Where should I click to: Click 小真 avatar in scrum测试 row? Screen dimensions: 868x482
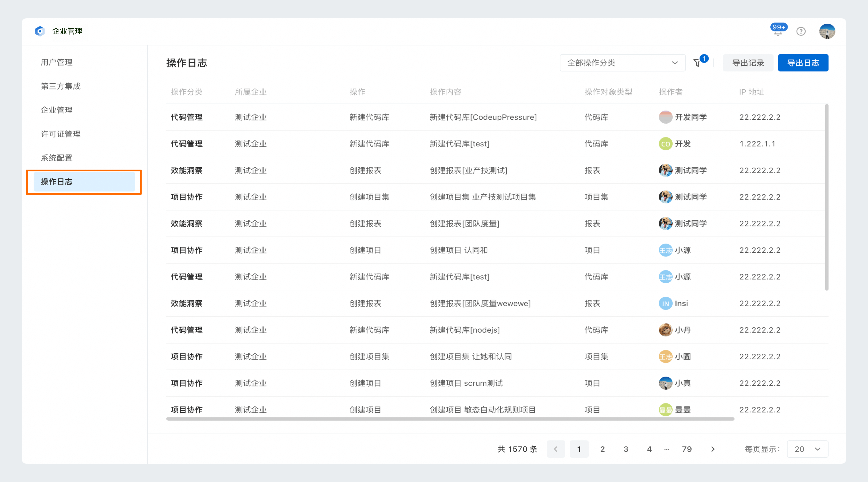click(665, 383)
